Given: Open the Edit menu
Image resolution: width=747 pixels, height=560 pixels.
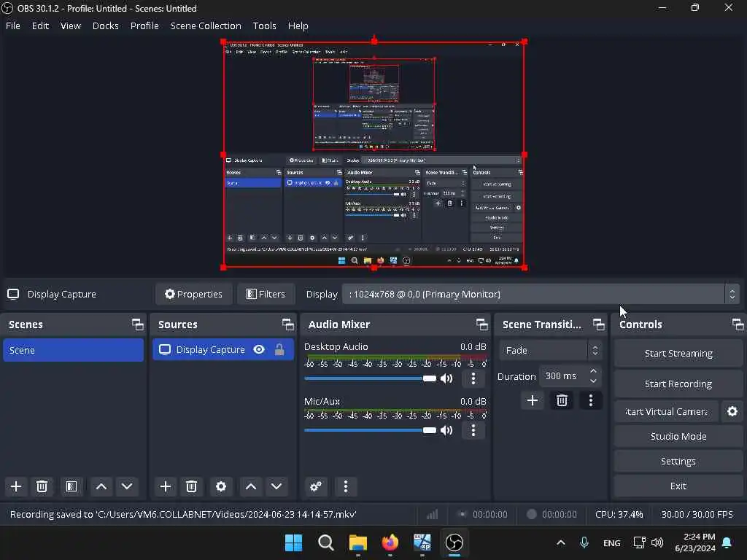Looking at the screenshot, I should 41,26.
